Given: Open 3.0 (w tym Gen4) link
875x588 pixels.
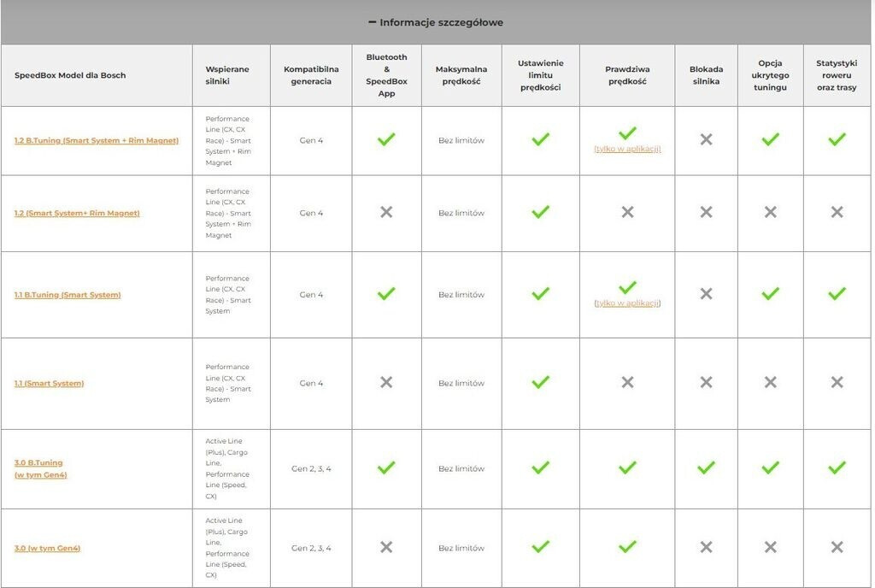Looking at the screenshot, I should [47, 548].
